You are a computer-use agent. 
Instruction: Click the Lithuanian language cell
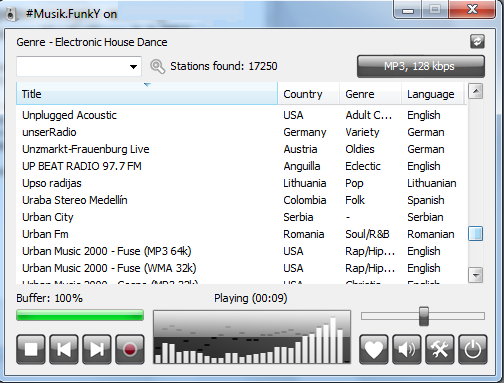tap(432, 183)
